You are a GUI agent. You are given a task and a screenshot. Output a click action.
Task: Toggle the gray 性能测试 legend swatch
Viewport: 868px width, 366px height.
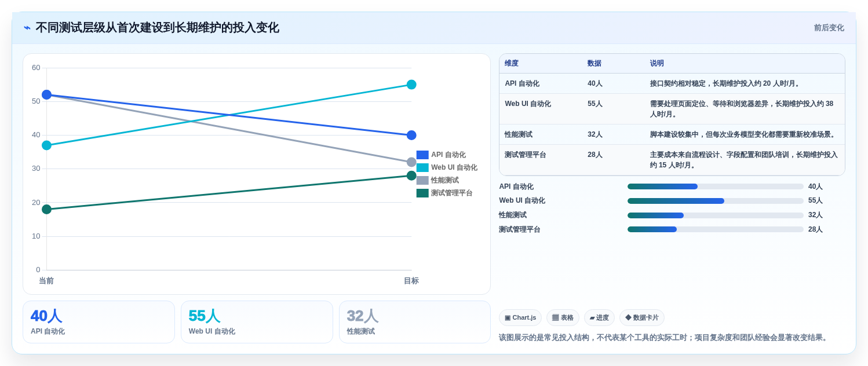(422, 180)
